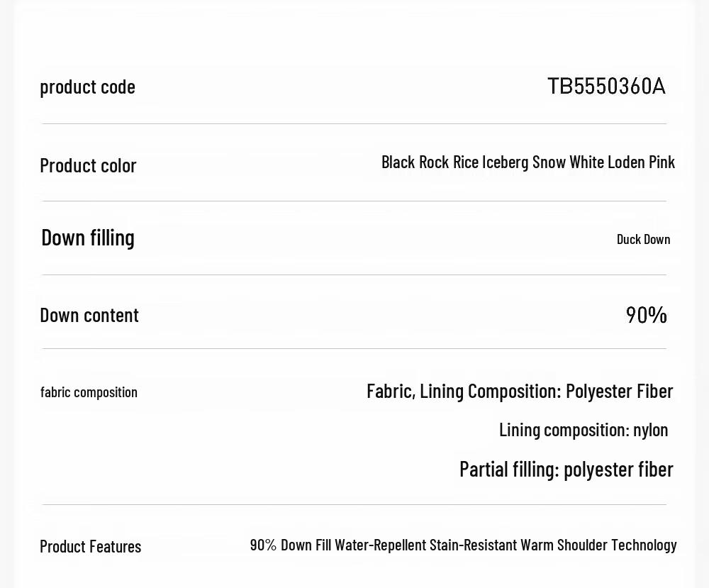The image size is (709, 588).
Task: Select Fabric, Lining Composition: Polyester Fiber text
Action: [520, 392]
